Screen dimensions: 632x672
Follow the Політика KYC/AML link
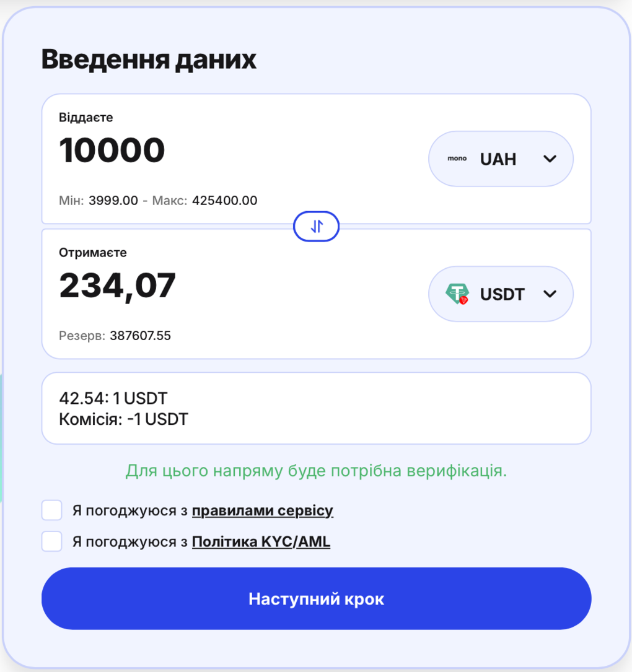point(261,542)
